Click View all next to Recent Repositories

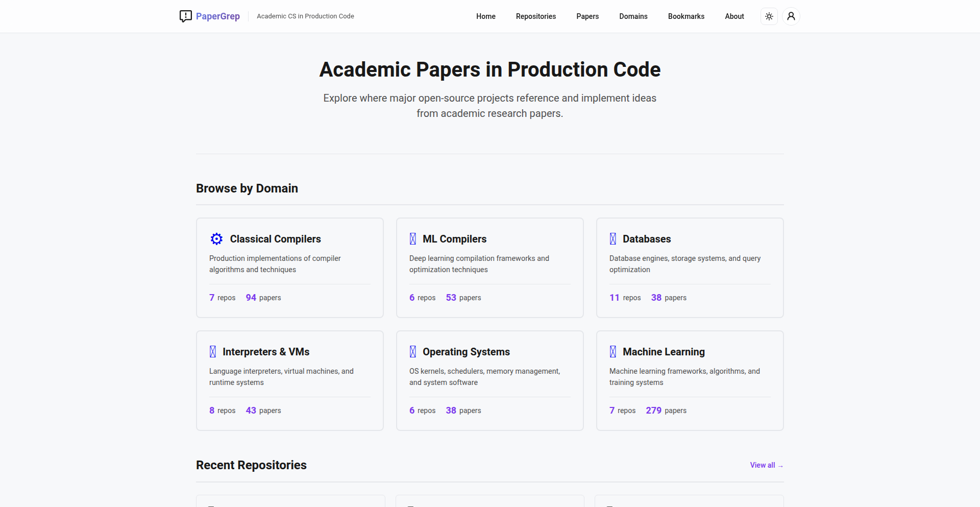766,465
